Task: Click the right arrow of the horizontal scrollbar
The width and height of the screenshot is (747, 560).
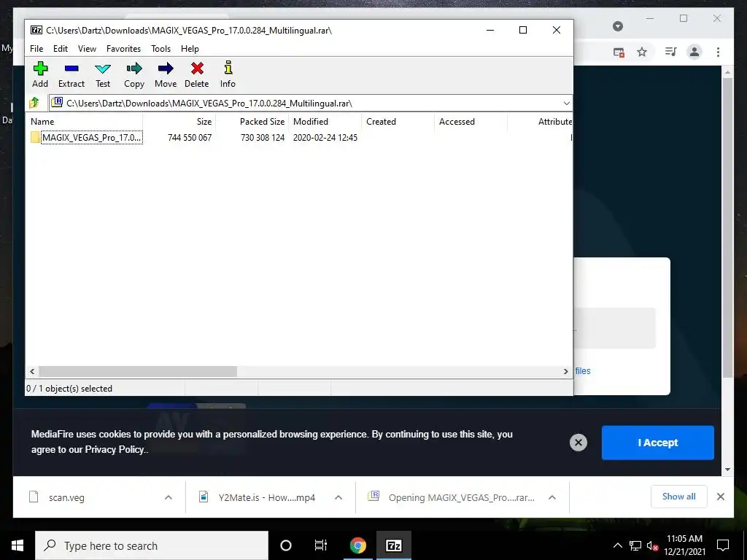Action: 566,371
